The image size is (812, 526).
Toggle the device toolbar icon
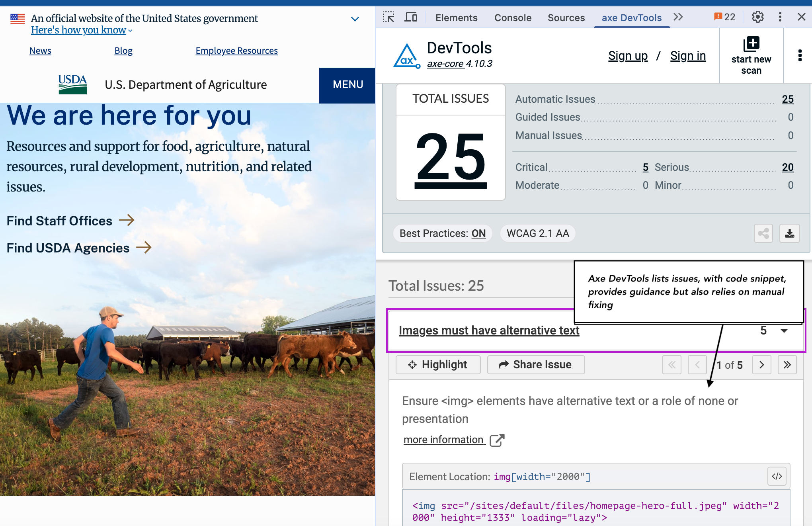coord(411,17)
